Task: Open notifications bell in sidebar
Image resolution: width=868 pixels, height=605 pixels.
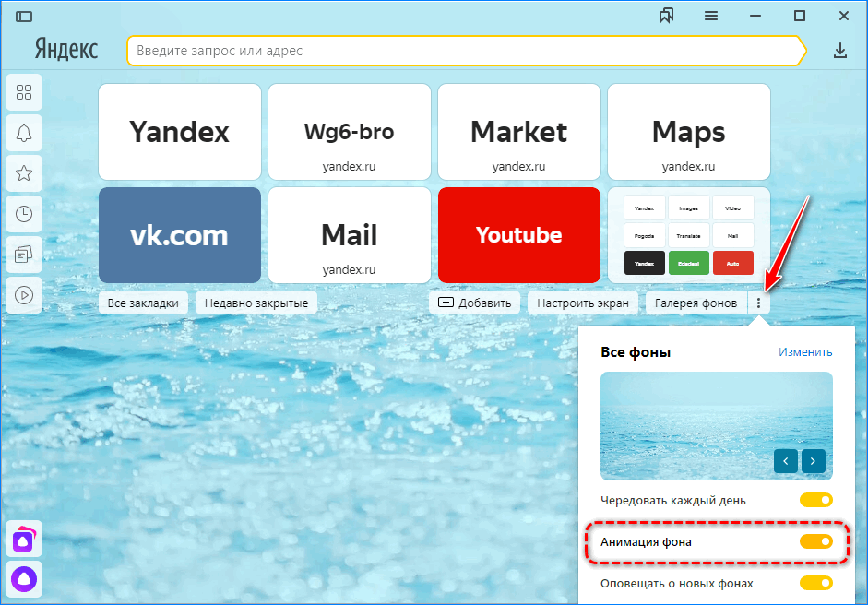Action: point(24,133)
